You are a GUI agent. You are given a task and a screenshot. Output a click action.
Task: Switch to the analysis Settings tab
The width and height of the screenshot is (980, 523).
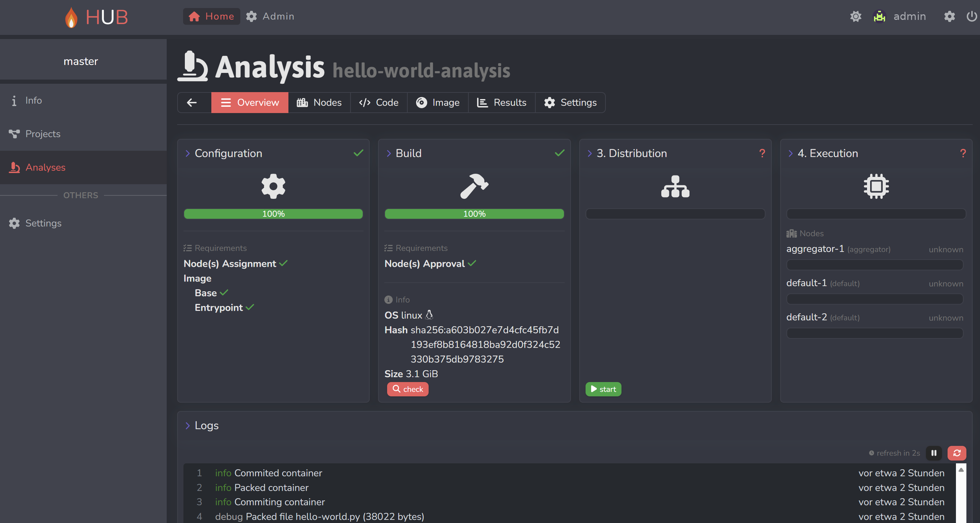pos(570,102)
